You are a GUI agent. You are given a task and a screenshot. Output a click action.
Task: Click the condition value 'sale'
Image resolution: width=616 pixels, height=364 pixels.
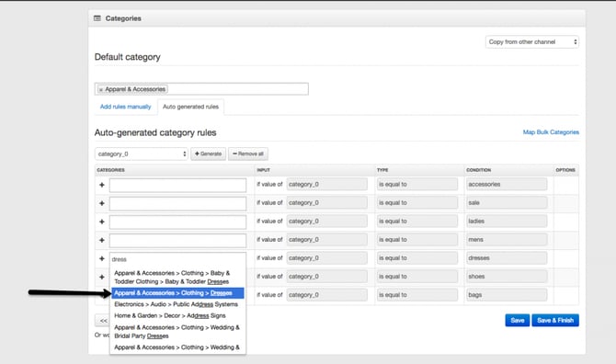(x=507, y=202)
